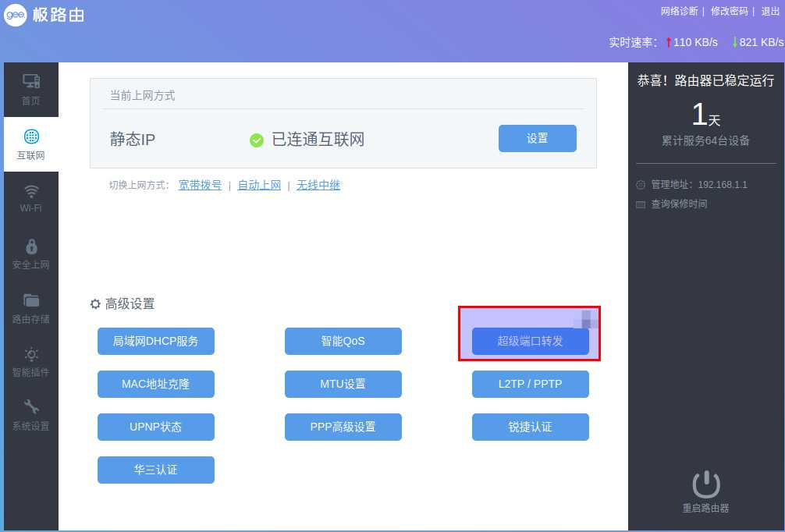Open 超级端口转发 port forwarding
The image size is (785, 532).
[530, 341]
